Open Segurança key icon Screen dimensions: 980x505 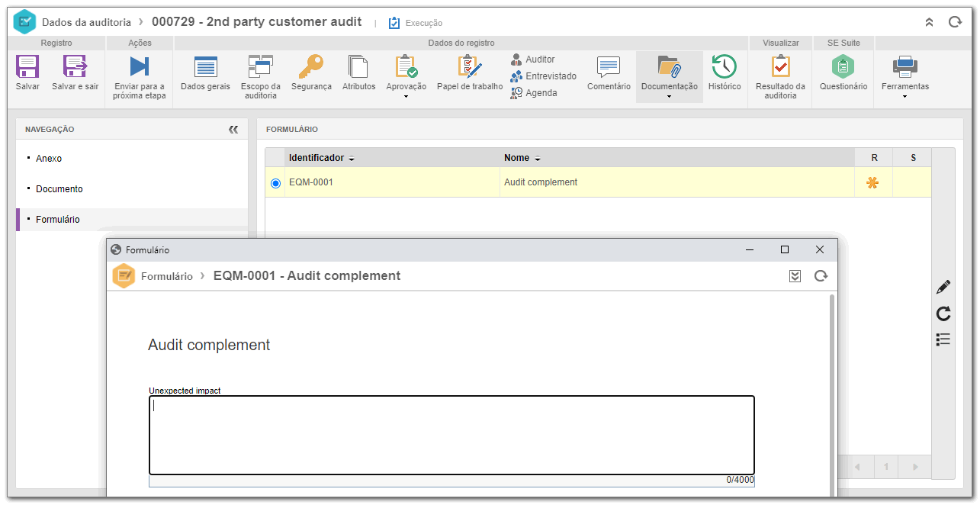310,67
